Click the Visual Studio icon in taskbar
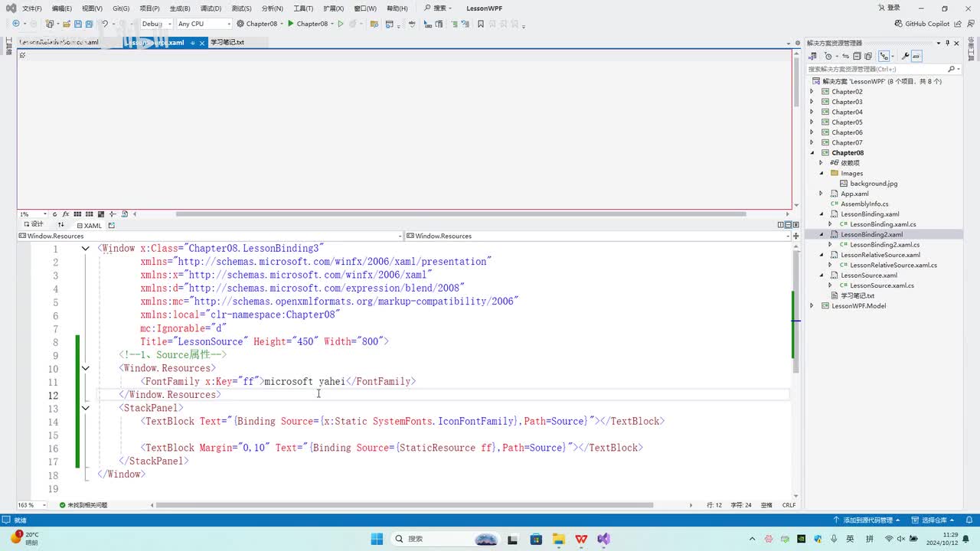The height and width of the screenshot is (551, 980). pyautogui.click(x=604, y=539)
